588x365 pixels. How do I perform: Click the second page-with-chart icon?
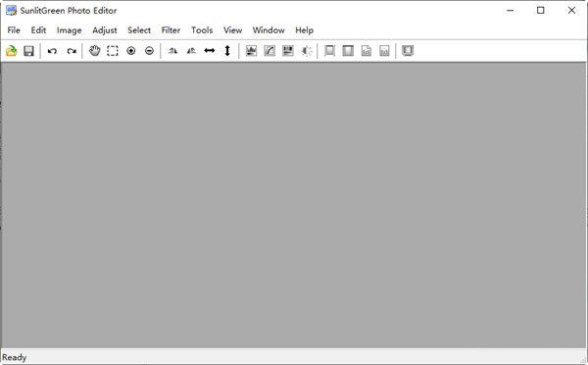[384, 51]
